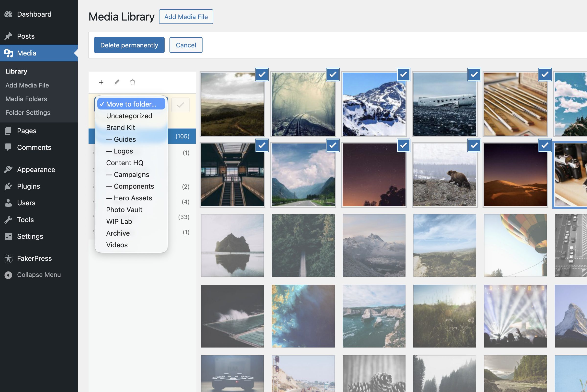The width and height of the screenshot is (587, 392).
Task: Select Photo Vault from move dropdown
Action: pos(124,210)
